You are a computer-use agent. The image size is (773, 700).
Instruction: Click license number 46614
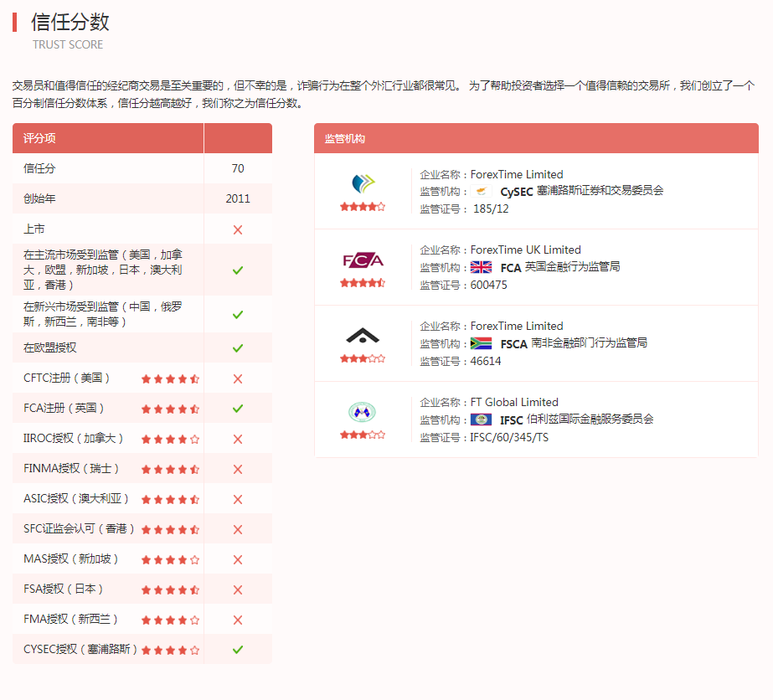tap(486, 362)
